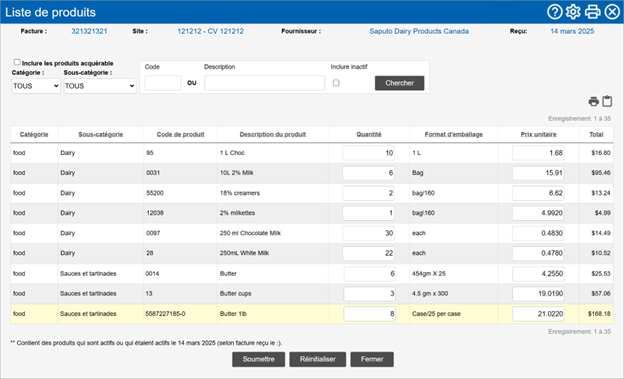Sort by Total column header
The image size is (624, 379).
tap(596, 135)
